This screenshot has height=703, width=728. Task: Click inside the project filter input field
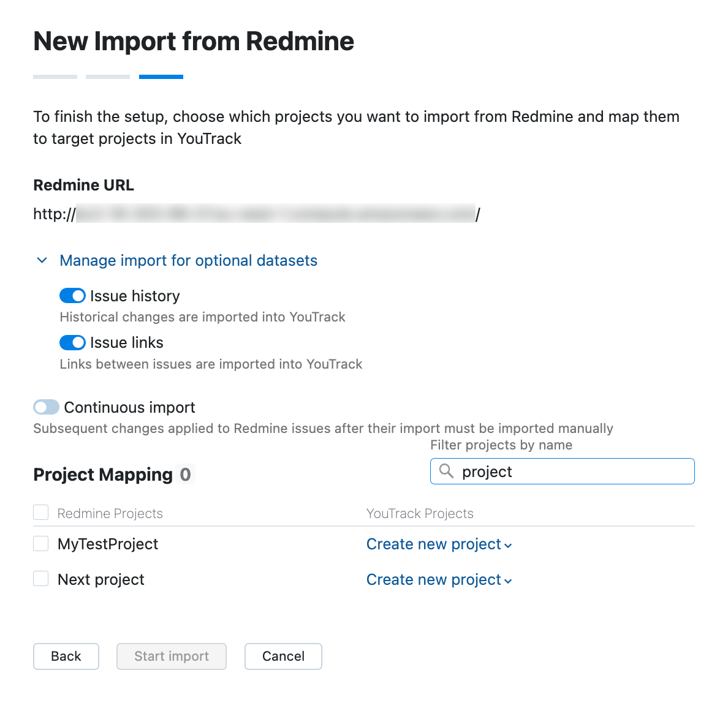pyautogui.click(x=552, y=472)
